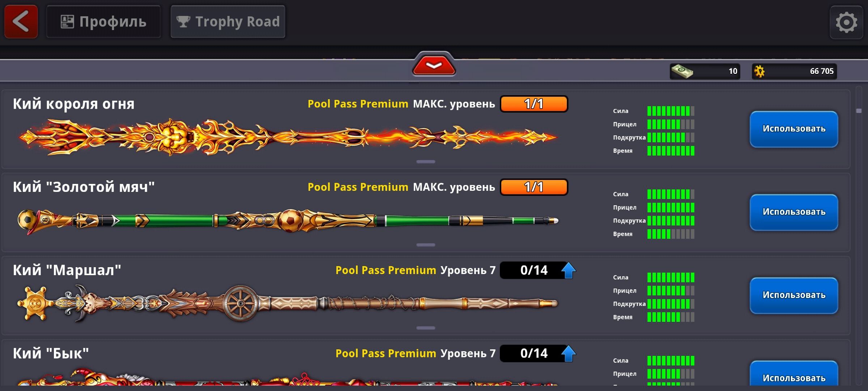Collapse the panel with the red chevron
The image size is (868, 391).
pos(434,64)
